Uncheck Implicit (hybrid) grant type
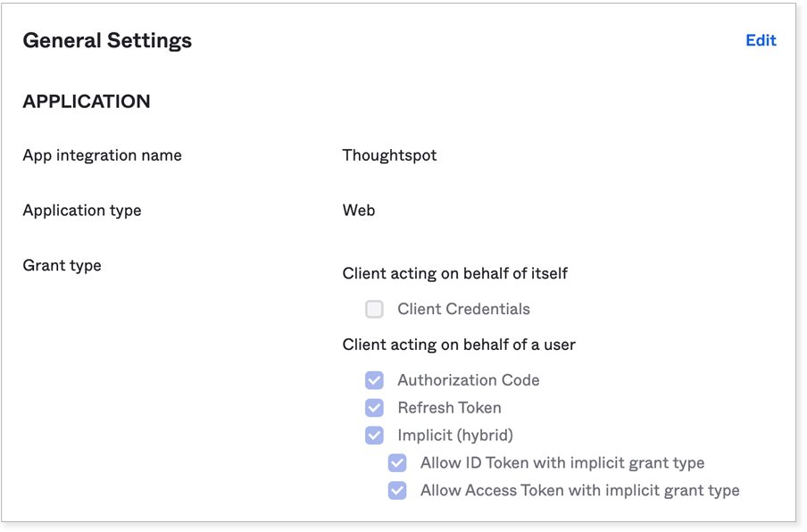 click(374, 435)
